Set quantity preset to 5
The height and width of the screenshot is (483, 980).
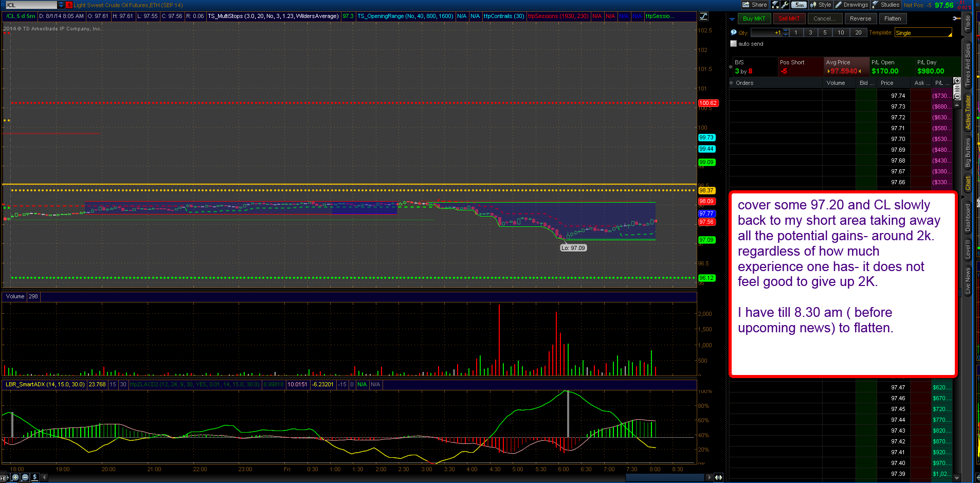click(x=825, y=32)
